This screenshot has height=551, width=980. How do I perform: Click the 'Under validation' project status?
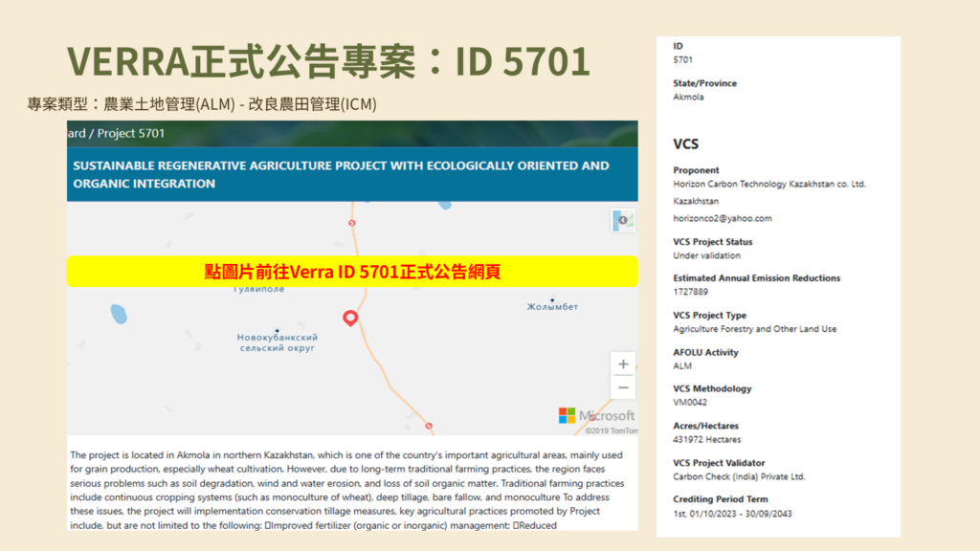tap(706, 255)
